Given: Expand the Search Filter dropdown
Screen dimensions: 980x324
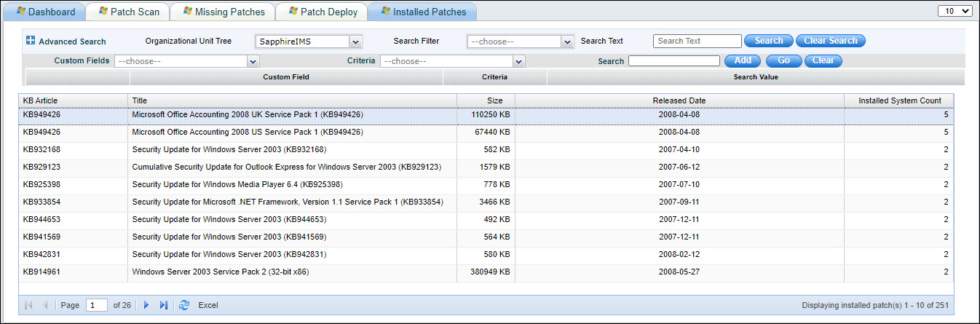Looking at the screenshot, I should (x=521, y=42).
